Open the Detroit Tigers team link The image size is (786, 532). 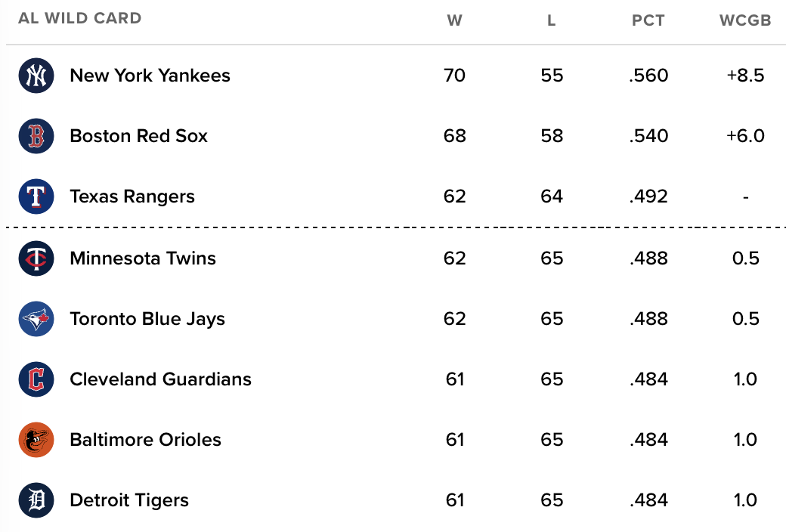[129, 500]
